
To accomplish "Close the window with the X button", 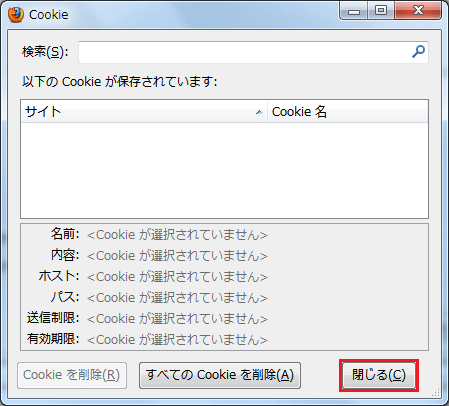I will [x=418, y=11].
